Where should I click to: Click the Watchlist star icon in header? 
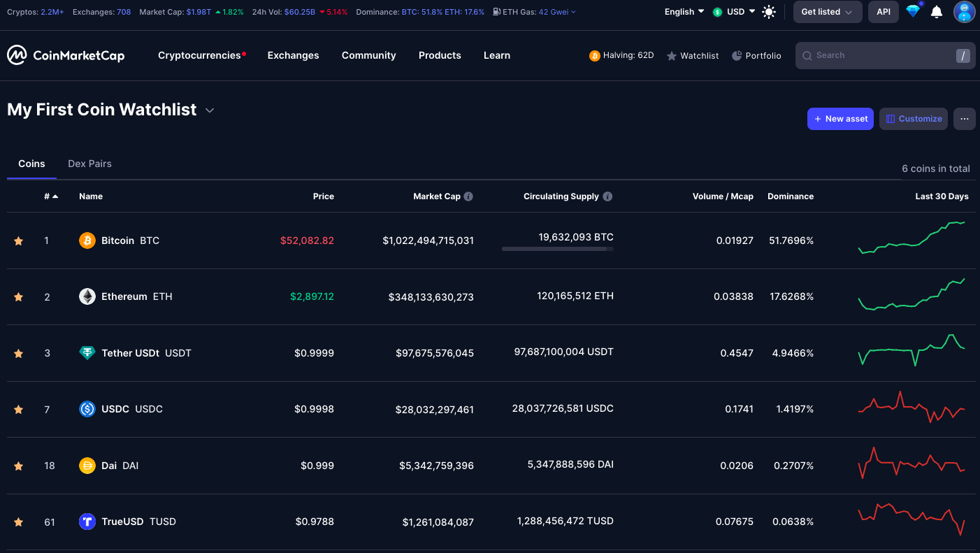pyautogui.click(x=672, y=56)
